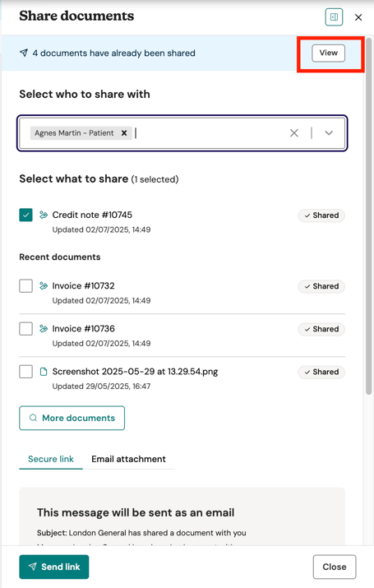
Task: Click the Send link button
Action: (54, 567)
